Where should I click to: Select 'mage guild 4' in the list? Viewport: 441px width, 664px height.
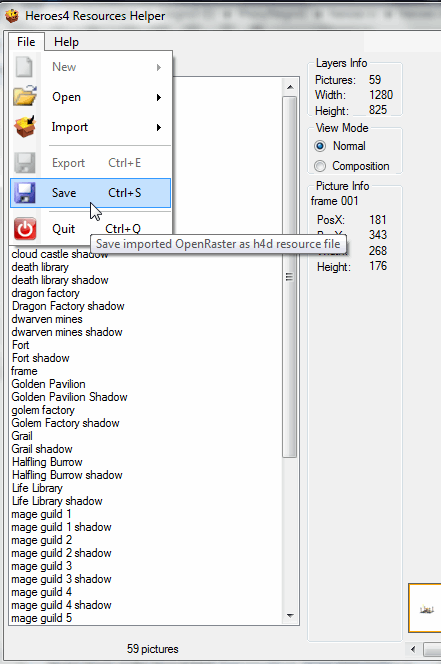coord(42,592)
